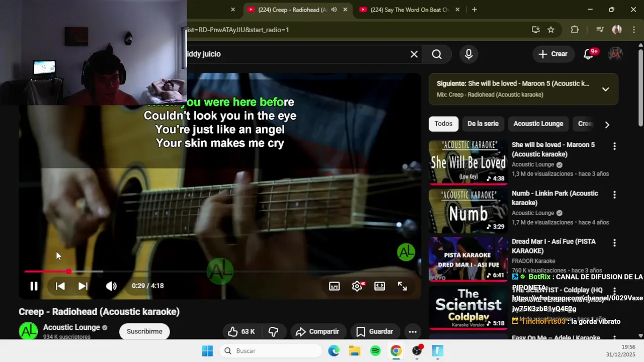
Task: Open Numb Linkin Park karaoke thumbnail
Action: point(468,211)
